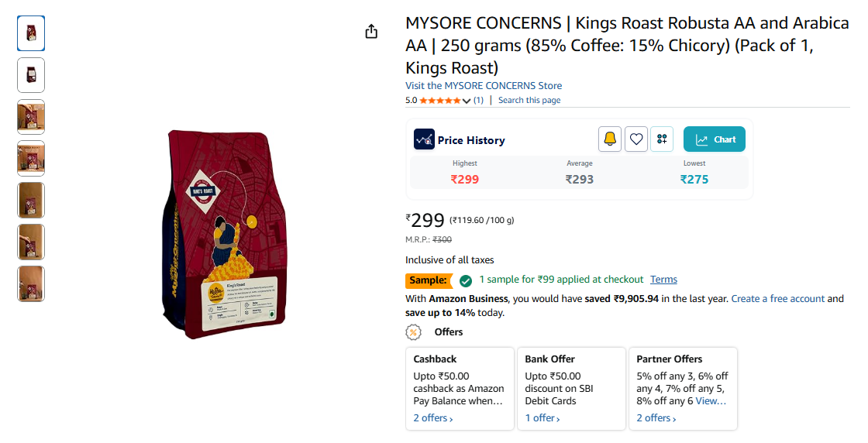Add to wishlist with heart icon

[636, 139]
